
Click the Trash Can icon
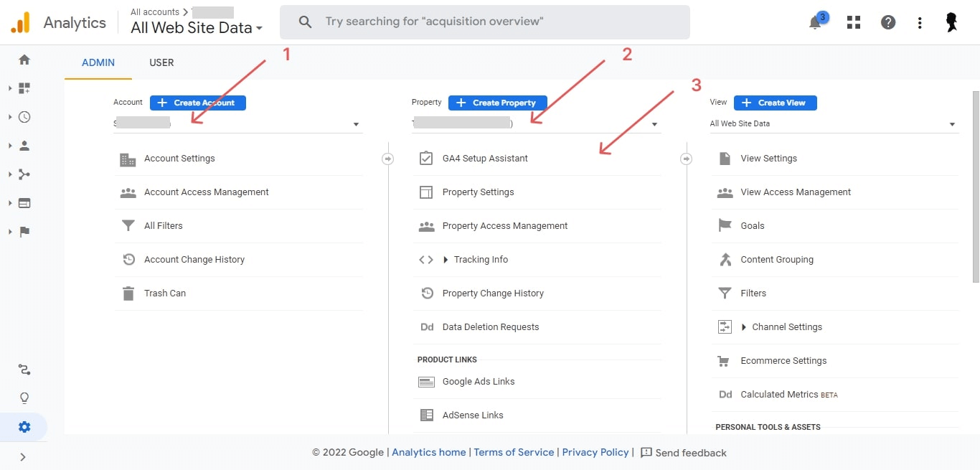pos(128,293)
